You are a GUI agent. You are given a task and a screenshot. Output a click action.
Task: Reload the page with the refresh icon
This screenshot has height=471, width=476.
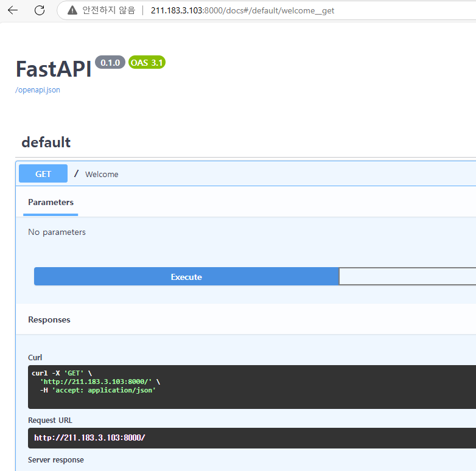40,10
